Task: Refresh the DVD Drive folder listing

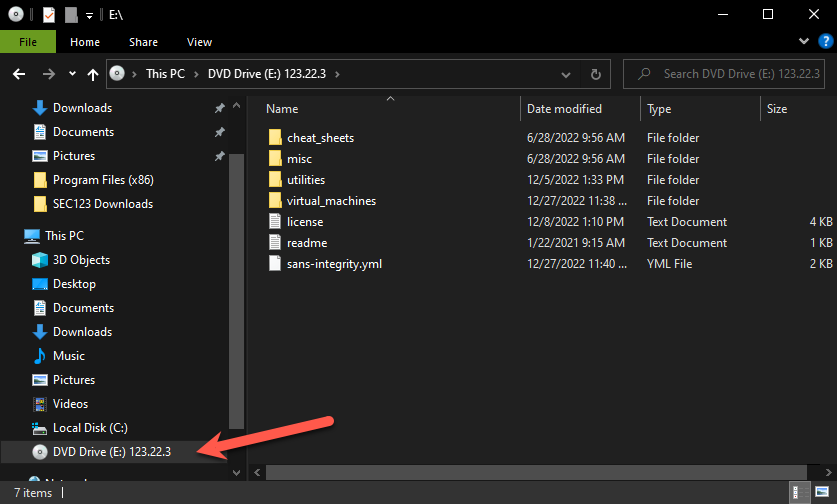Action: click(x=595, y=74)
